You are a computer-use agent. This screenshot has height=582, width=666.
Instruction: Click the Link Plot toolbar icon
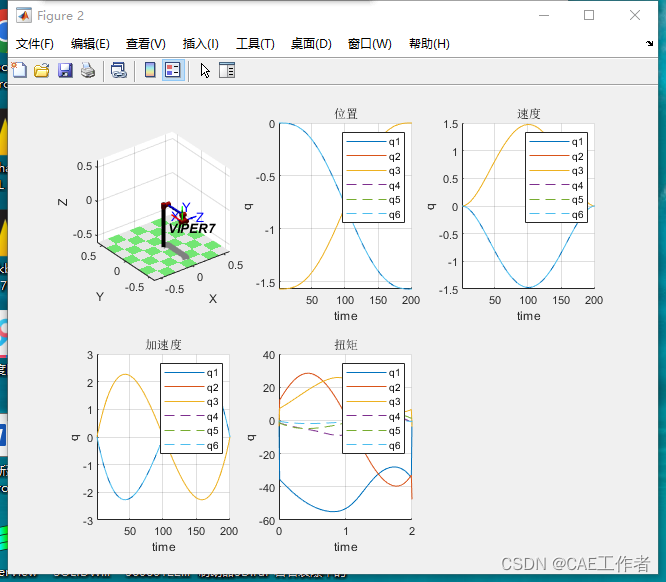click(x=119, y=70)
